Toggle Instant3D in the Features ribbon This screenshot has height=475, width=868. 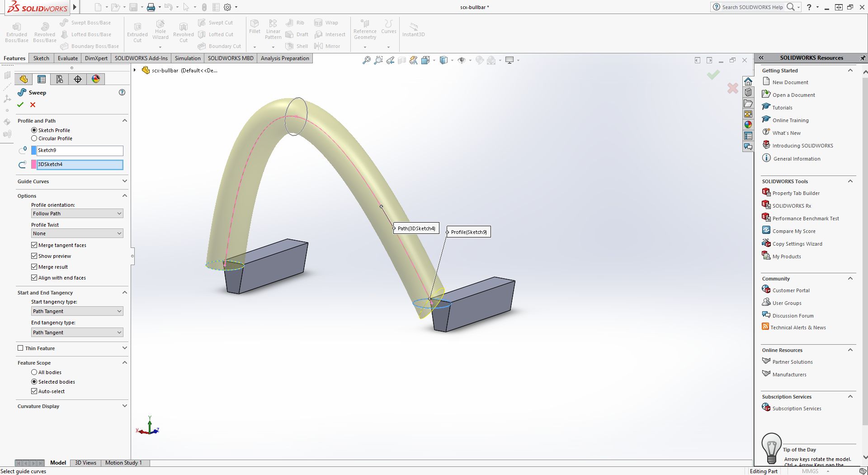pyautogui.click(x=413, y=30)
